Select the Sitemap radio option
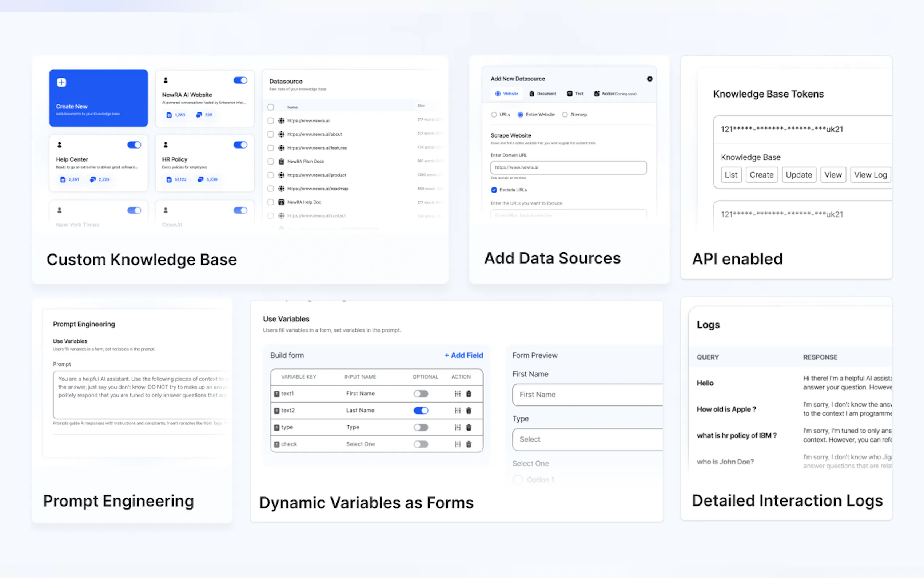This screenshot has height=578, width=924. [565, 115]
